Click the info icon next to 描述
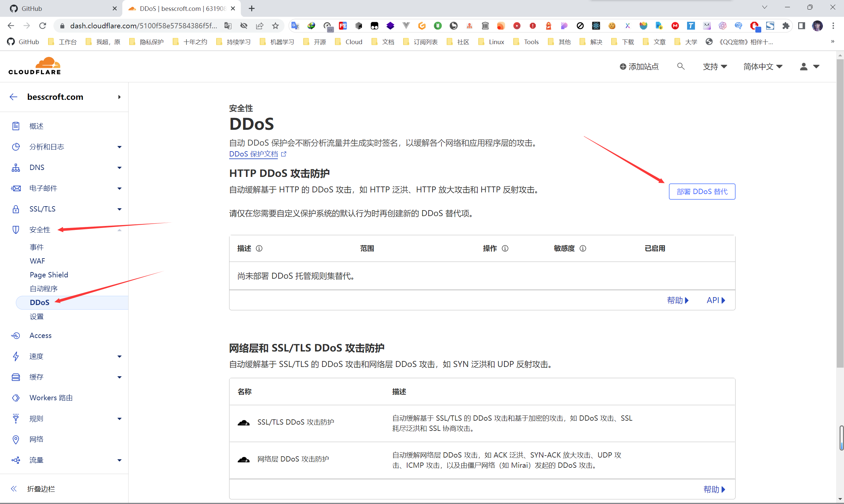This screenshot has height=504, width=844. point(259,248)
